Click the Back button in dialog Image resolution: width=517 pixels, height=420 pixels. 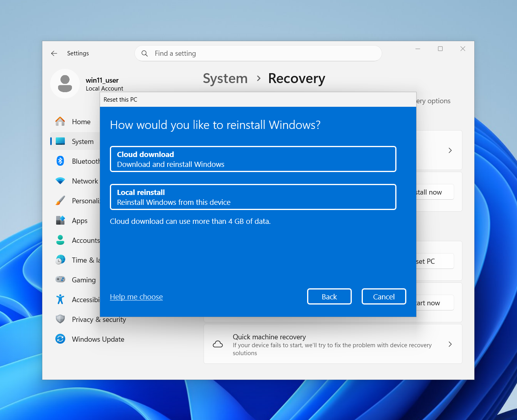coord(329,297)
